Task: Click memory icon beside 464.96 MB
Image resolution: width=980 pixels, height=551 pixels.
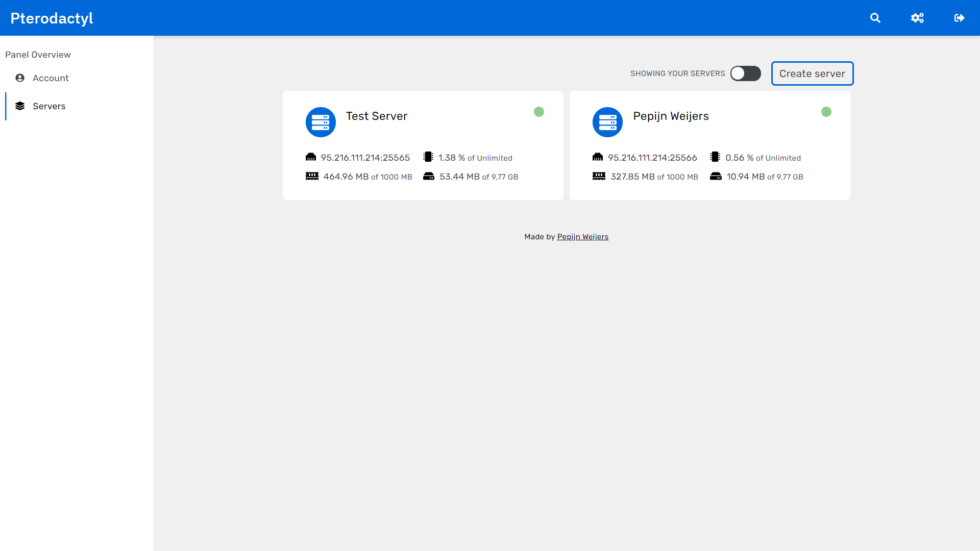Action: (312, 177)
